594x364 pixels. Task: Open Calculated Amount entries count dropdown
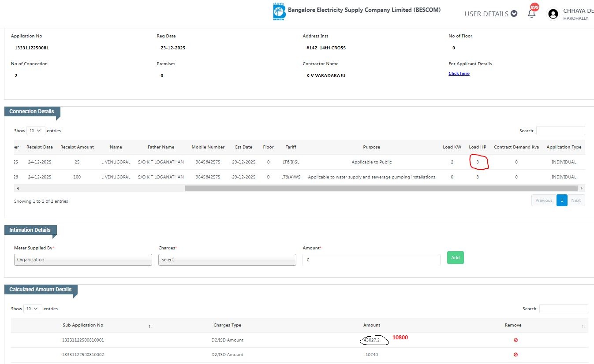click(33, 309)
